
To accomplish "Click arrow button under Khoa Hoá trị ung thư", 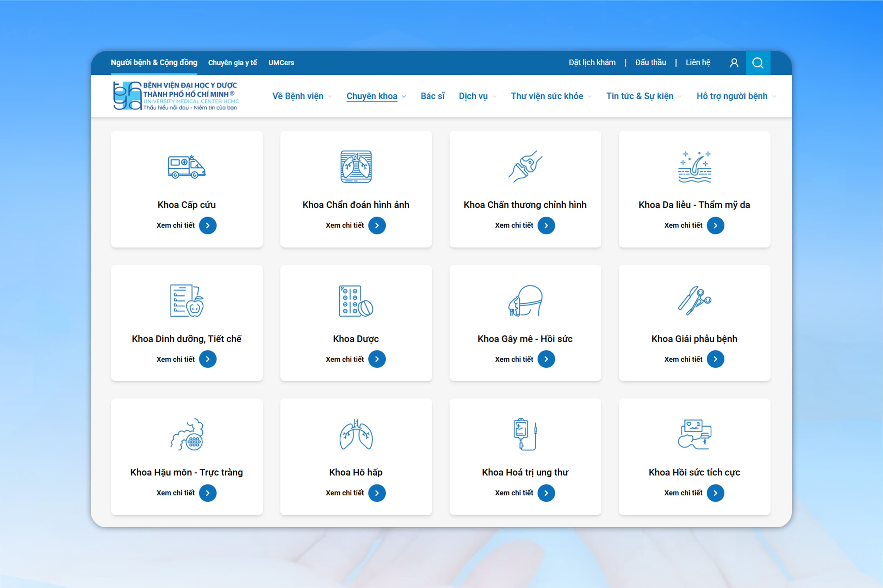I will point(546,493).
